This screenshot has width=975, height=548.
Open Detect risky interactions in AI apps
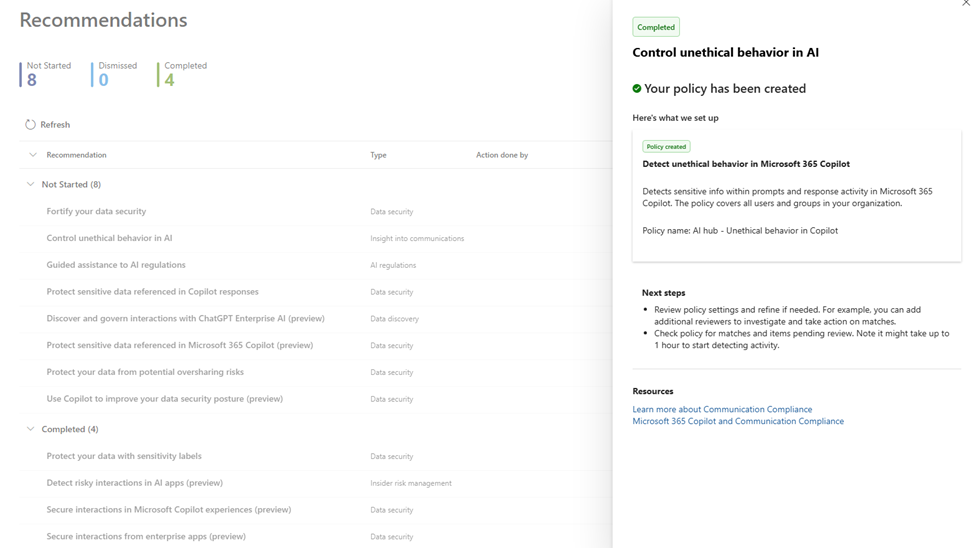[134, 483]
